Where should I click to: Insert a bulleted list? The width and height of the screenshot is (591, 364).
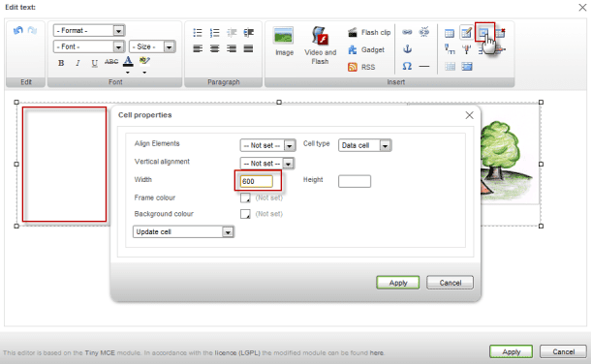tap(198, 32)
